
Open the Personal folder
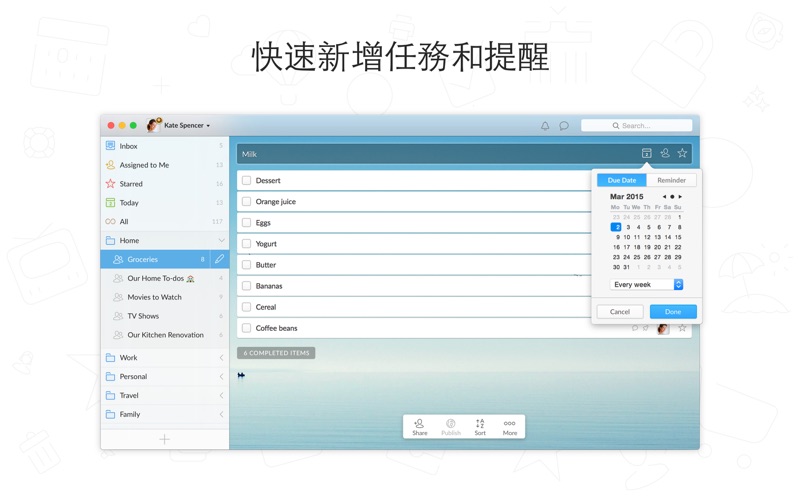[x=165, y=377]
